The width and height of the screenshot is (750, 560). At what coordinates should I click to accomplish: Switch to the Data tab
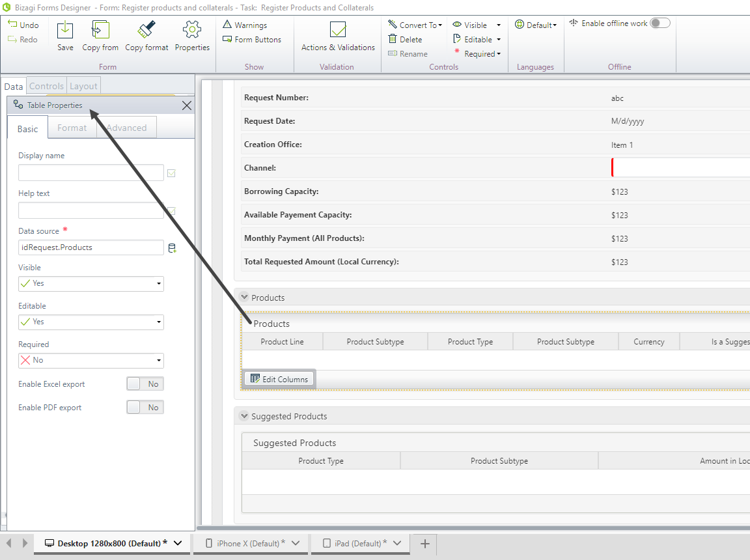pyautogui.click(x=14, y=86)
